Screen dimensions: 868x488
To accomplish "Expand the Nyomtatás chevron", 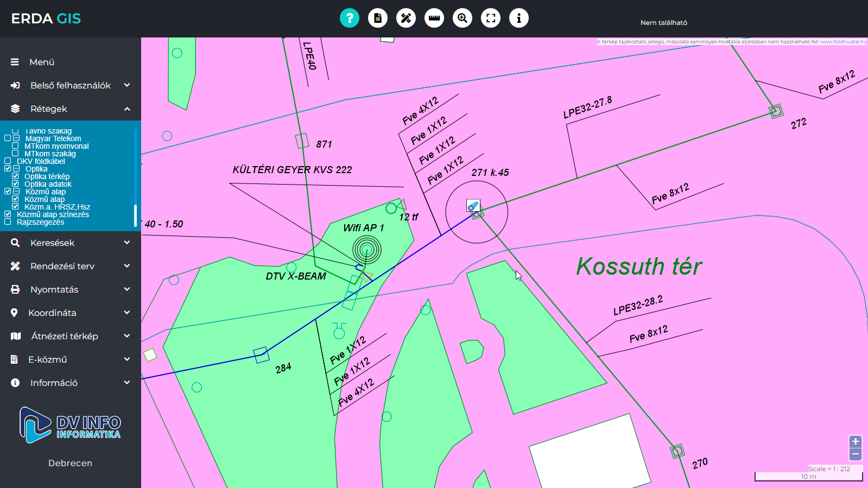I will pyautogui.click(x=127, y=289).
